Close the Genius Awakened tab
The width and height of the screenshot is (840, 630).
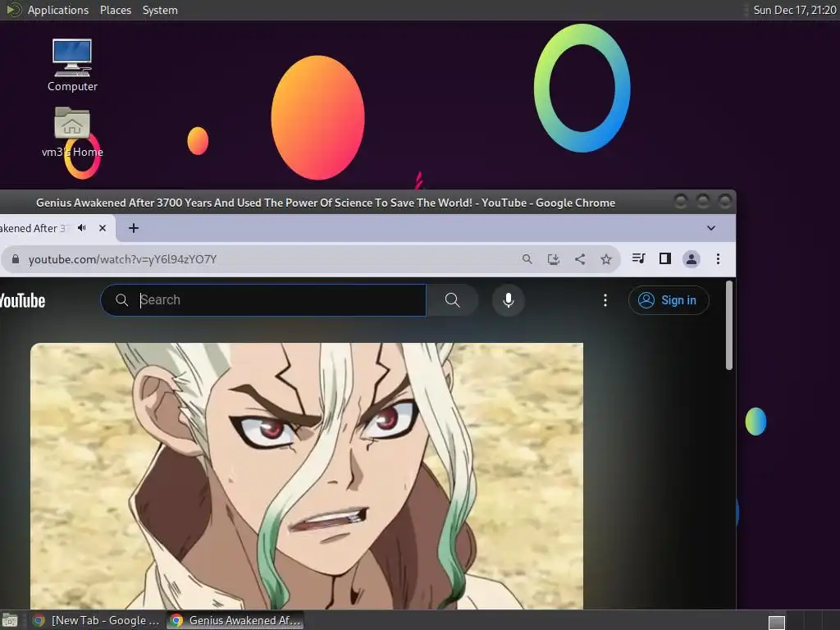pyautogui.click(x=103, y=228)
